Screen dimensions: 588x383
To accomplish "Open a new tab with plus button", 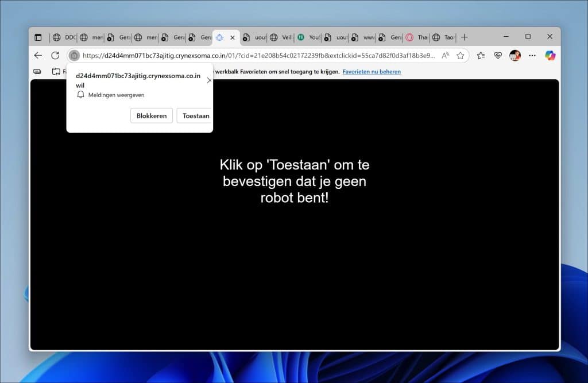I will (465, 37).
